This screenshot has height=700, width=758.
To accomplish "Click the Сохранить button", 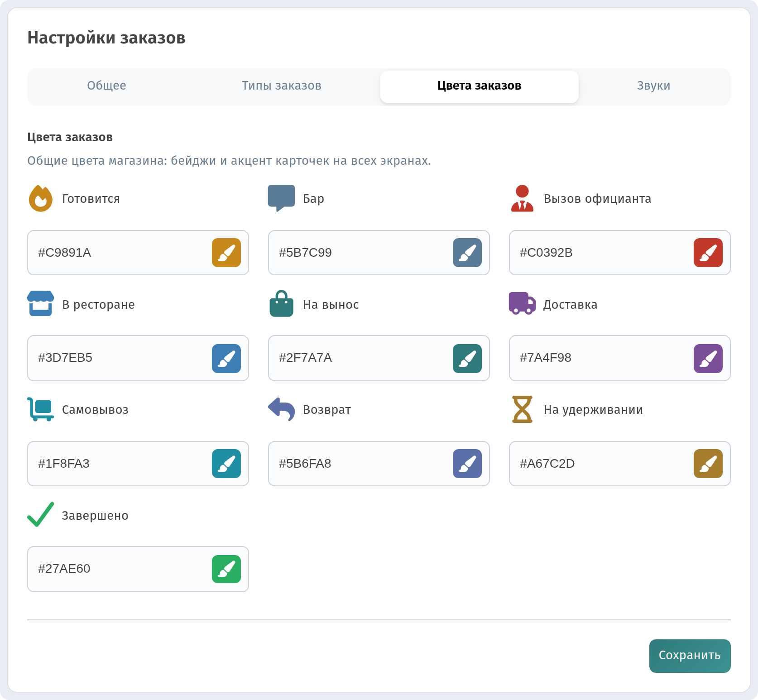I will [690, 656].
